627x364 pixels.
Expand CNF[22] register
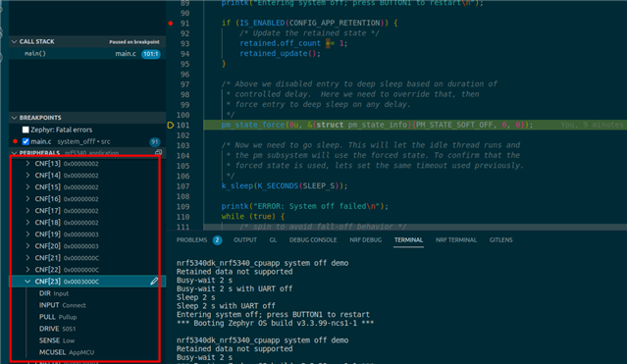[27, 270]
